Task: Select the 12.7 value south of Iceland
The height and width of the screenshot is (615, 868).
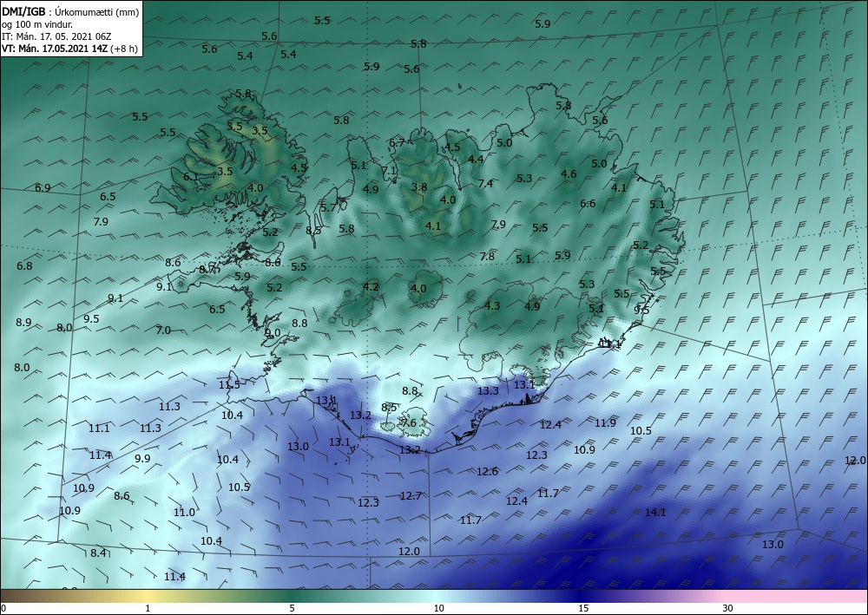Action: click(411, 496)
